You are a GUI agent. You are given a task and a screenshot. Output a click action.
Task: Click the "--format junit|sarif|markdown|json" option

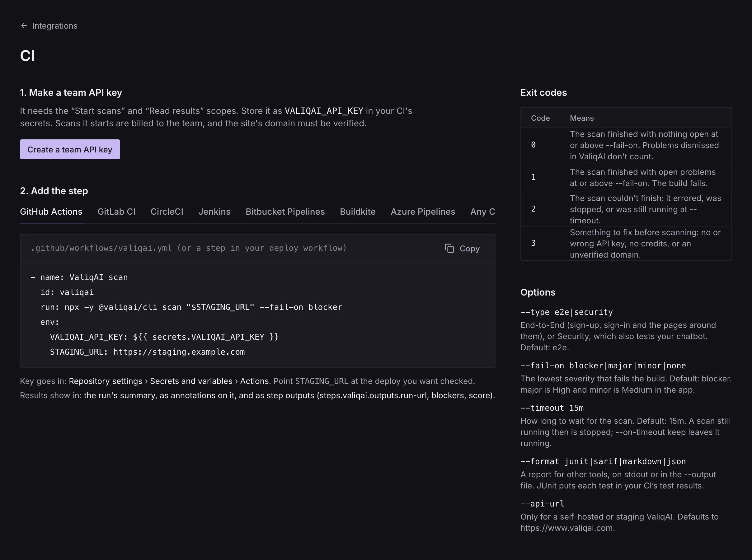[603, 462]
